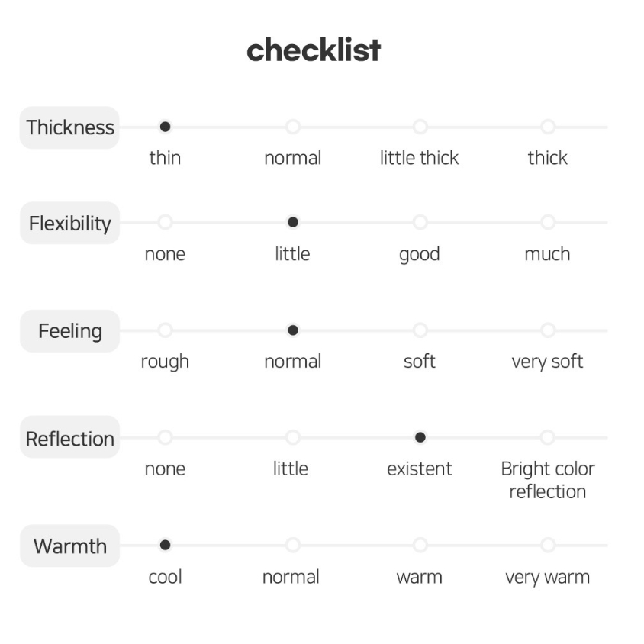The image size is (644, 644).
Task: Select 'normal' on the Thickness scale
Action: click(x=293, y=127)
